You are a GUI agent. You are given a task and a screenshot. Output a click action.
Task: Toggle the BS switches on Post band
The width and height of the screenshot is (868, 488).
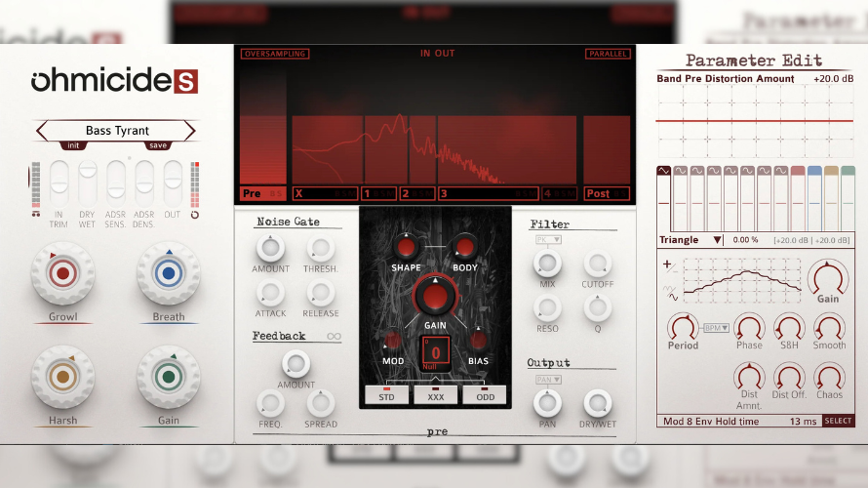pyautogui.click(x=620, y=194)
